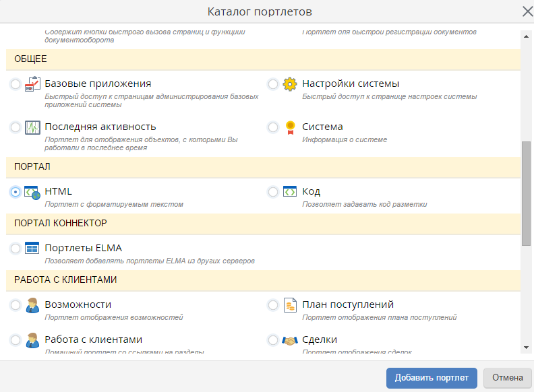
Task: Click the Код portlet icon
Action: click(290, 192)
